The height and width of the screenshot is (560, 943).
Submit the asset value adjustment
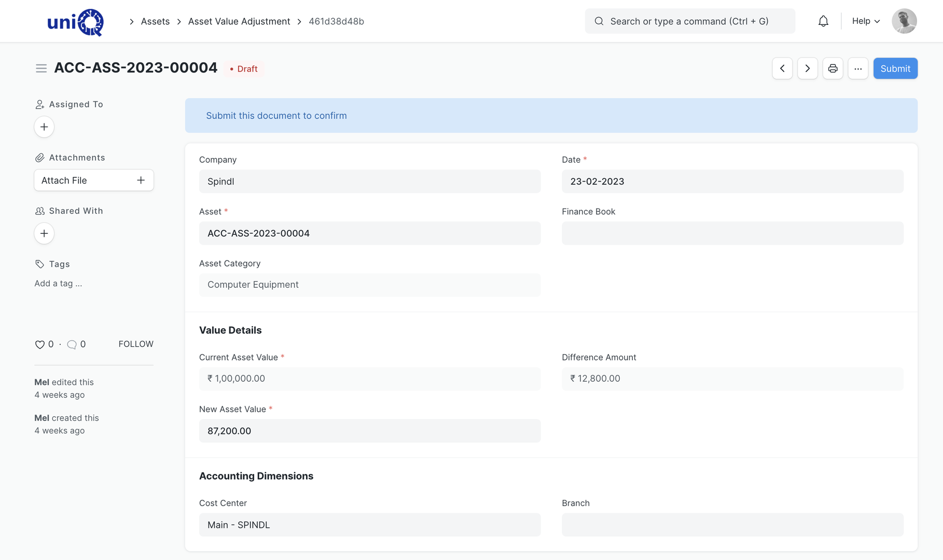click(895, 68)
